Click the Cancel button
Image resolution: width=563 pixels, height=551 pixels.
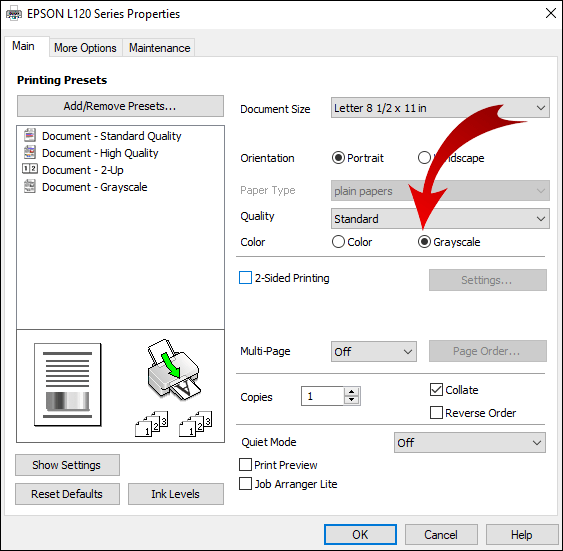(x=441, y=534)
